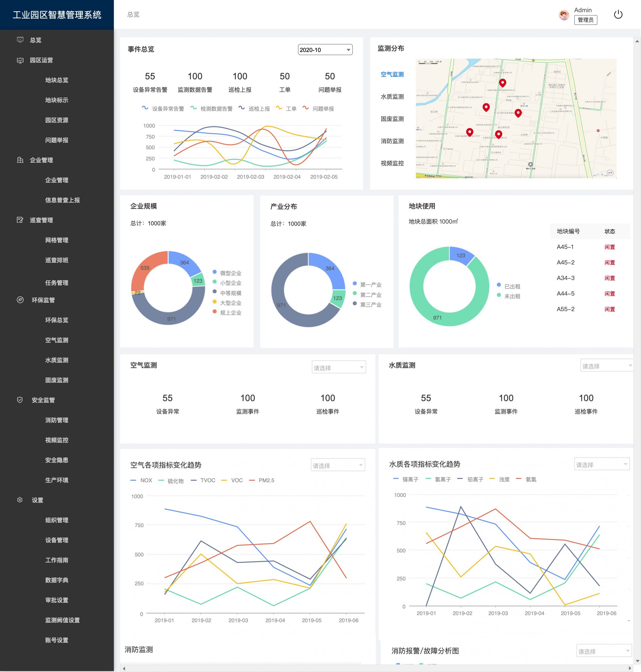This screenshot has width=641, height=672.
Task: Click the 巡查管理 edit-note icon
Action: point(20,220)
